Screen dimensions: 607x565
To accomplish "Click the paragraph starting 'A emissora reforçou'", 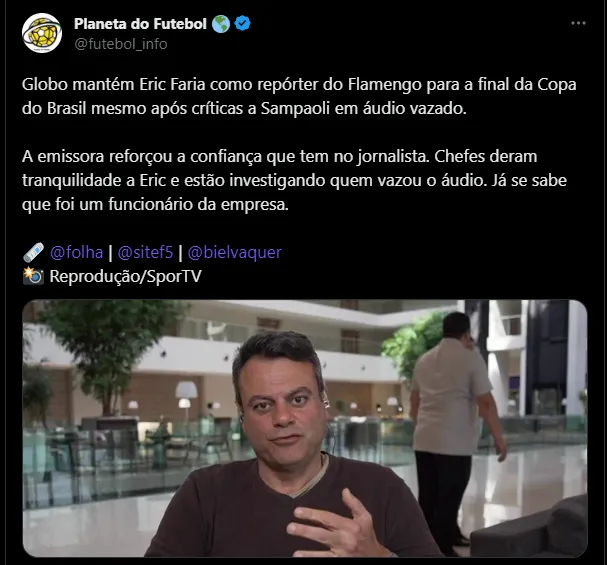I will [x=294, y=180].
